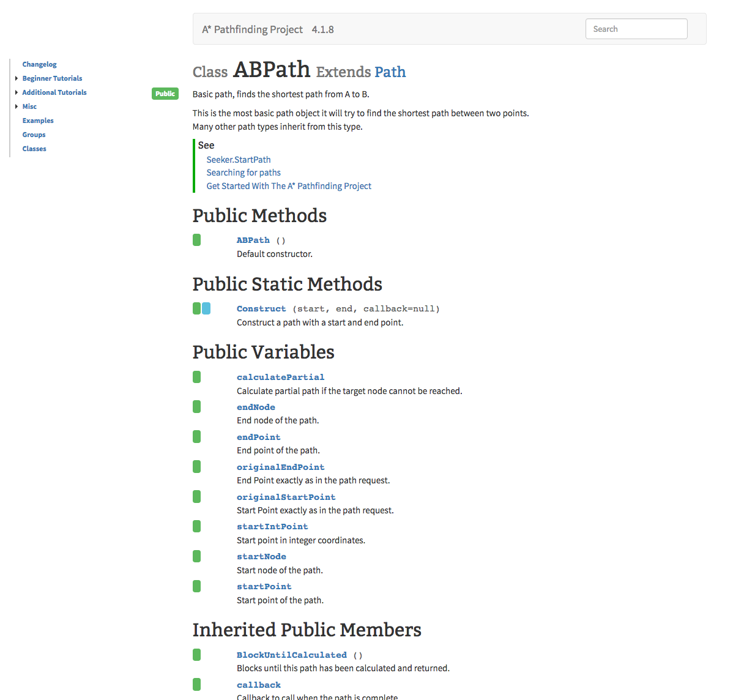Click the green Public badge
This screenshot has width=755, height=700.
[x=165, y=94]
